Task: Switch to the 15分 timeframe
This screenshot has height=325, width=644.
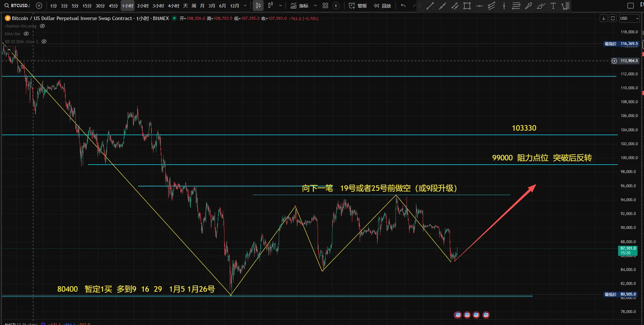Action: (87, 6)
